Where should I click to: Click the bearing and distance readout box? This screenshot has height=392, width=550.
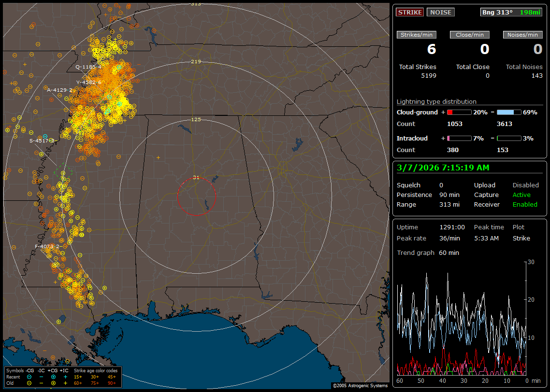[x=511, y=12]
